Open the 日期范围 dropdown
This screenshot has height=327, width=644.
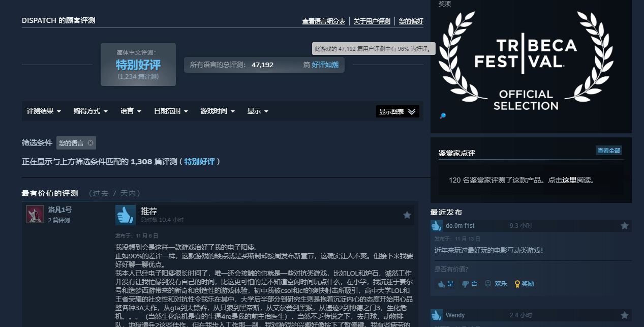coord(171,111)
